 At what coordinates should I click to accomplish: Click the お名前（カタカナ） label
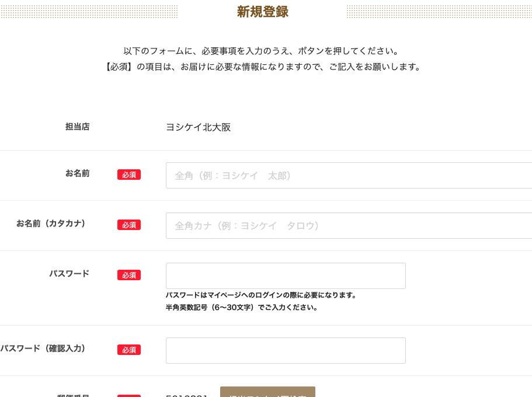[x=53, y=224]
